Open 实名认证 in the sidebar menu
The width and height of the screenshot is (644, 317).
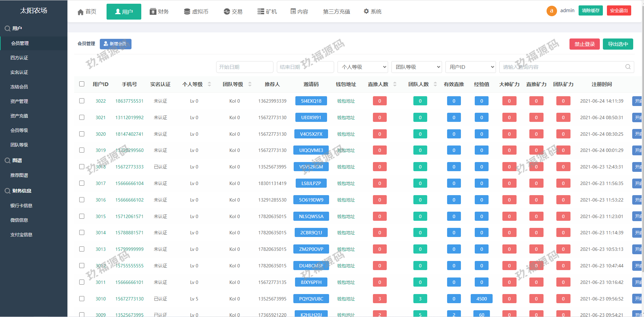pyautogui.click(x=19, y=72)
